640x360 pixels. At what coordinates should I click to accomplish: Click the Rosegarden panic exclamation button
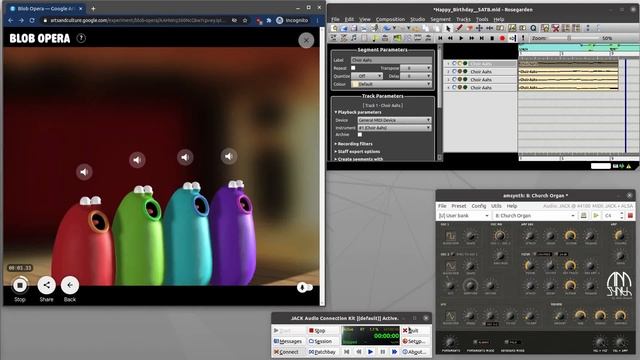click(x=523, y=38)
